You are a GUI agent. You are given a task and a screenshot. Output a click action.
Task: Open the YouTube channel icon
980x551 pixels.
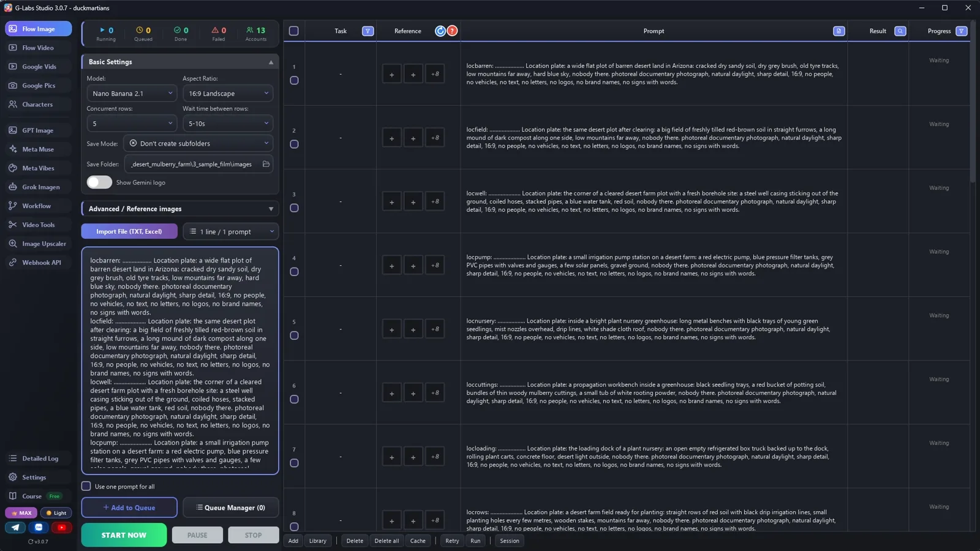(x=61, y=527)
